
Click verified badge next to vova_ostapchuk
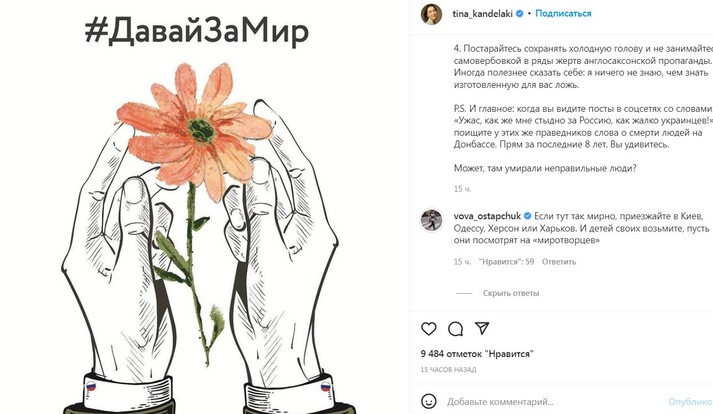pyautogui.click(x=527, y=216)
